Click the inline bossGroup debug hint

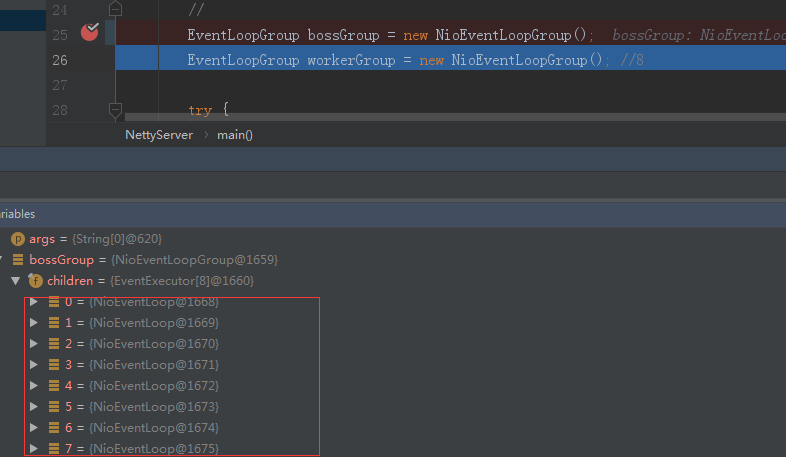(x=699, y=35)
